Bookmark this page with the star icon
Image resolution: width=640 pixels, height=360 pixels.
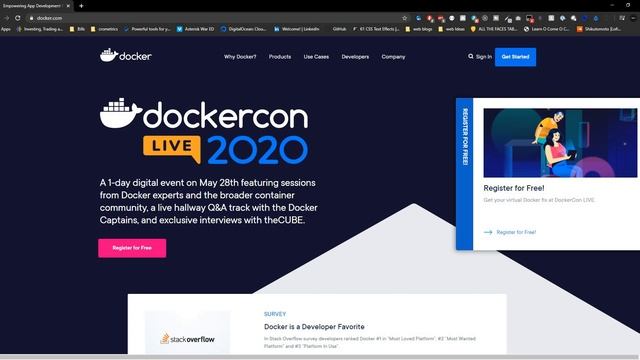tap(404, 18)
